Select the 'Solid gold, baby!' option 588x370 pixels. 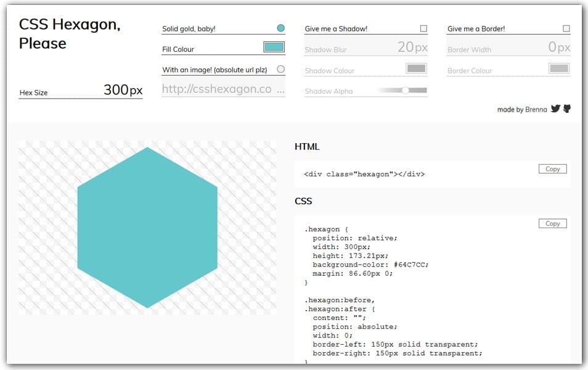pyautogui.click(x=280, y=28)
